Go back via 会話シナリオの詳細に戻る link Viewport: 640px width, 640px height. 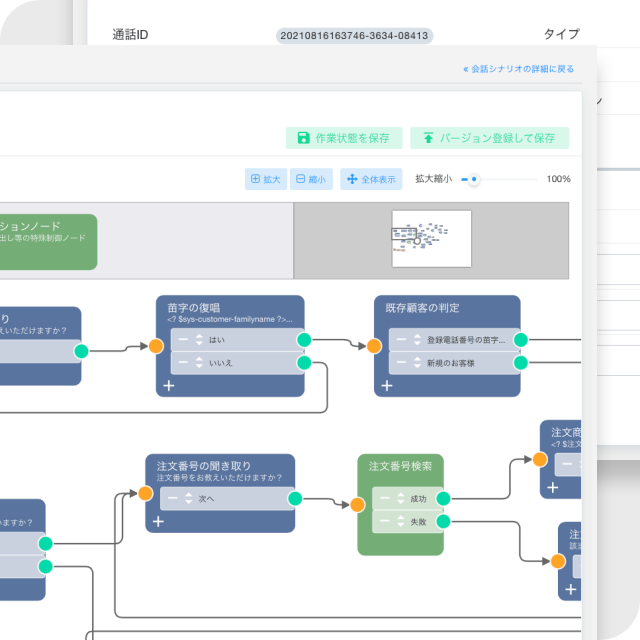pos(518,69)
